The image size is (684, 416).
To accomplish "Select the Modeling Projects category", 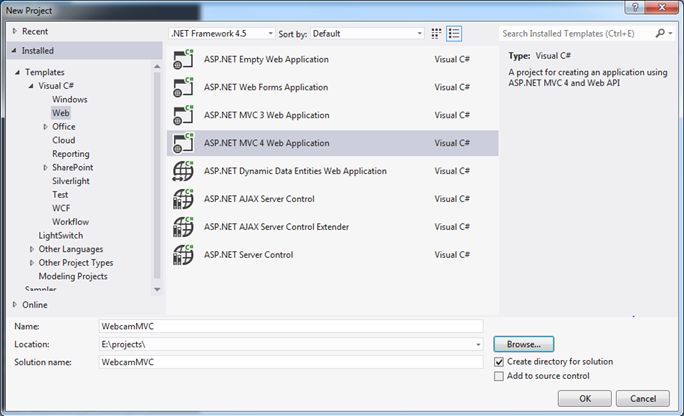I will point(73,276).
